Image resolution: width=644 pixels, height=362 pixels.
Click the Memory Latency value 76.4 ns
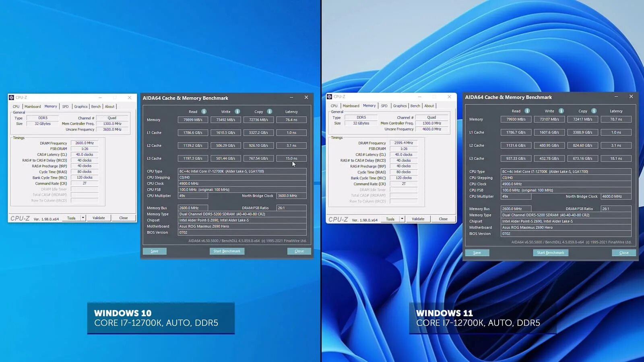291,119
